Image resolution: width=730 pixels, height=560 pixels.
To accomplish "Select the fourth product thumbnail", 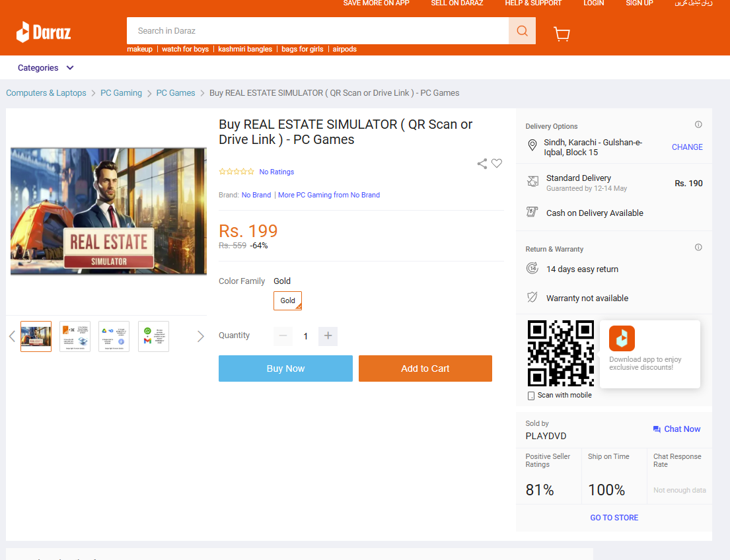I will coord(153,336).
